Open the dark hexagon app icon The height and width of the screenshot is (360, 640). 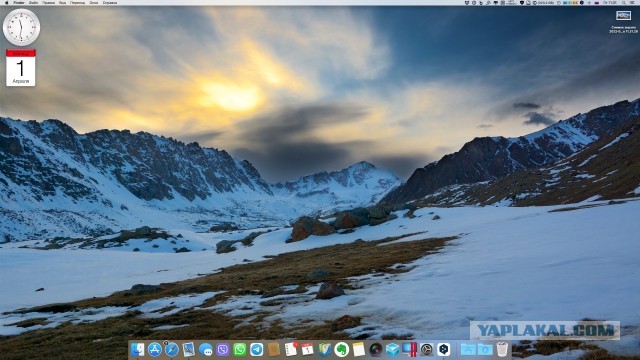[444, 349]
